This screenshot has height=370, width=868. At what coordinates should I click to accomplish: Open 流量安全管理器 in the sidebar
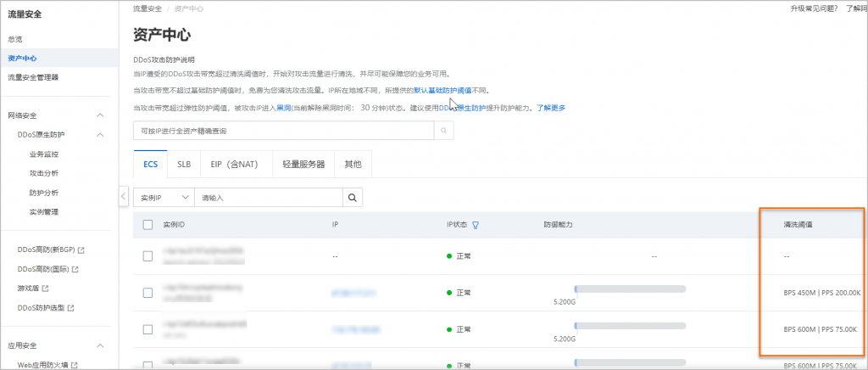(x=33, y=77)
